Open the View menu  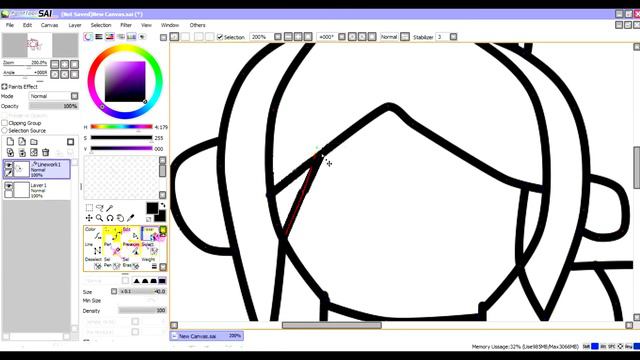[146, 25]
